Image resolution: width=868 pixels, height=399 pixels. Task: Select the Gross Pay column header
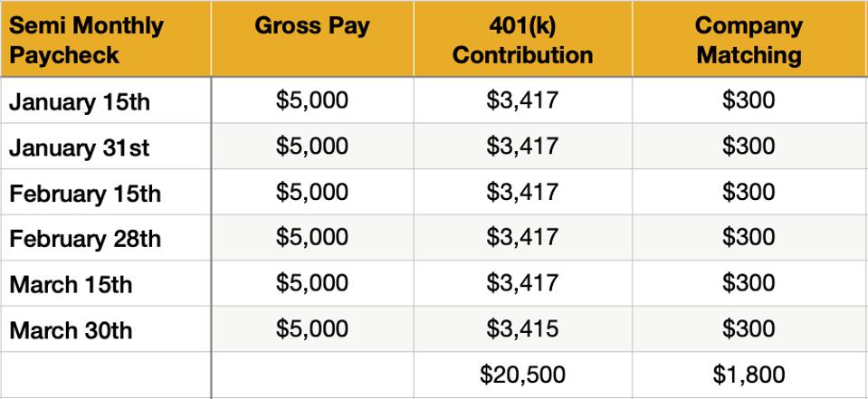point(312,26)
